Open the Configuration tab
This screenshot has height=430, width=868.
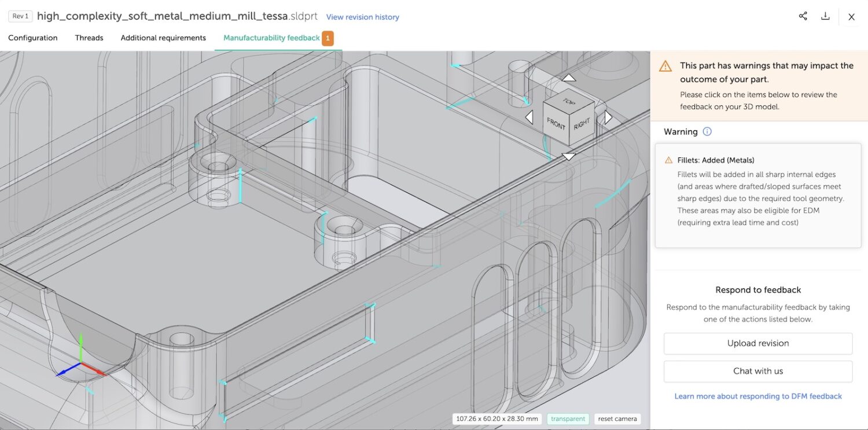33,38
